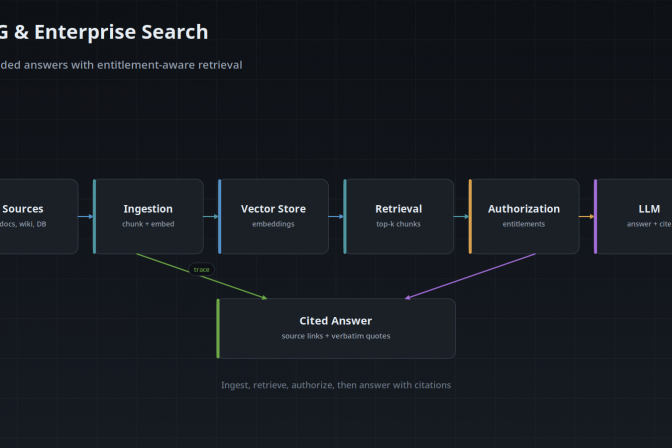This screenshot has height=448, width=672.
Task: Click the blue accent bar on Vector Store
Action: pos(220,216)
